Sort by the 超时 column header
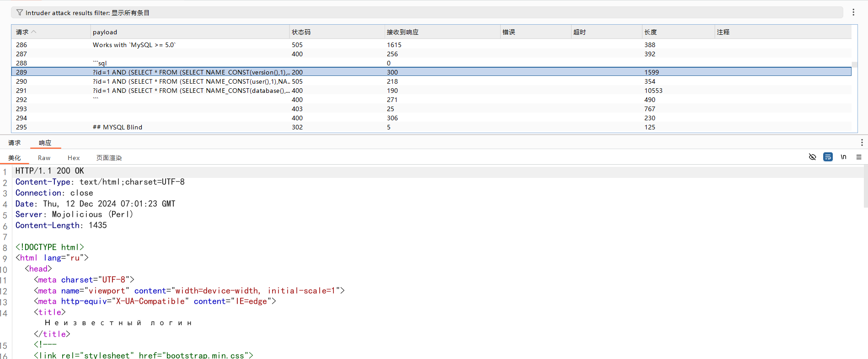 point(606,32)
